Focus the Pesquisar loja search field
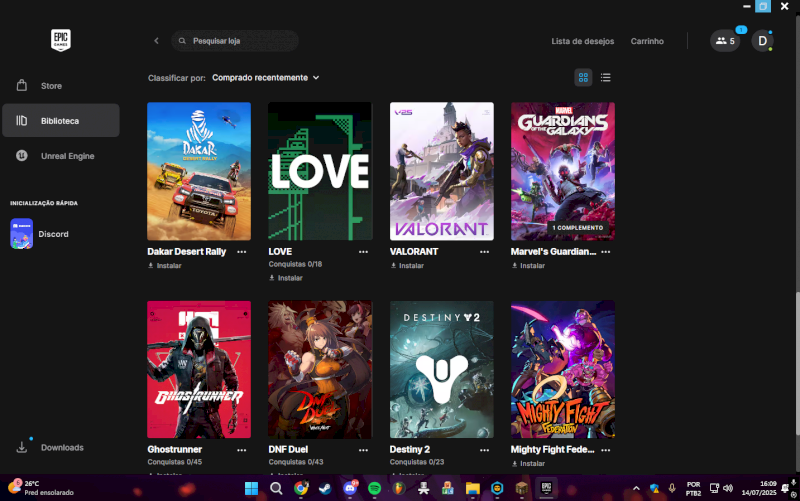The image size is (800, 501). click(x=235, y=41)
